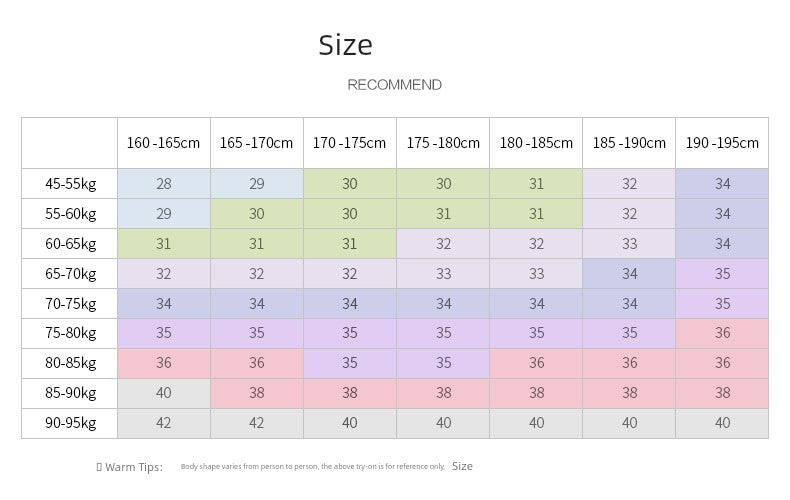Click size 28 in the 45-55kg row

[x=164, y=183]
